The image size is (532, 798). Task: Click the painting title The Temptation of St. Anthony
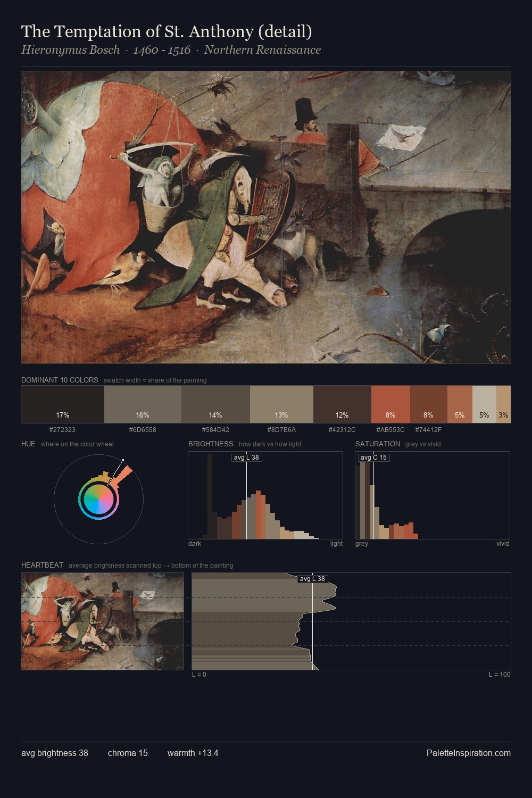coord(167,31)
